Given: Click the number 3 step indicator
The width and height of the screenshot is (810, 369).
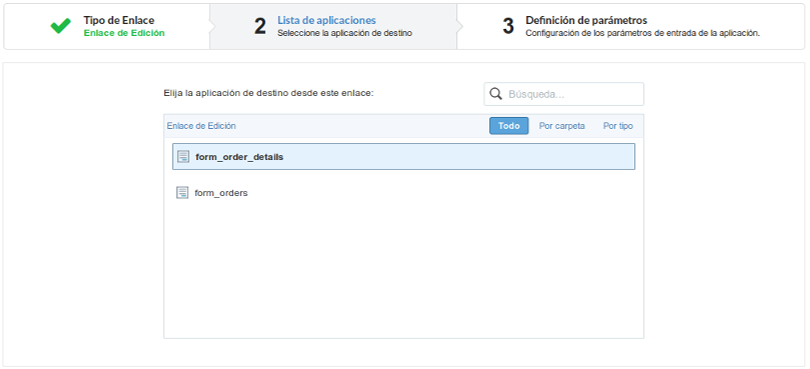Looking at the screenshot, I should click(508, 26).
